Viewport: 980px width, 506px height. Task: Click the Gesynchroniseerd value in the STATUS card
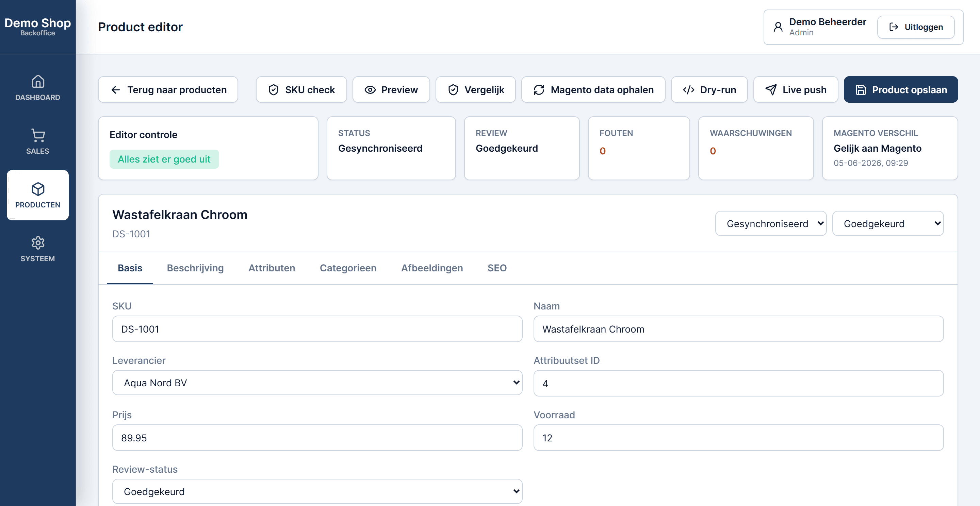click(380, 148)
